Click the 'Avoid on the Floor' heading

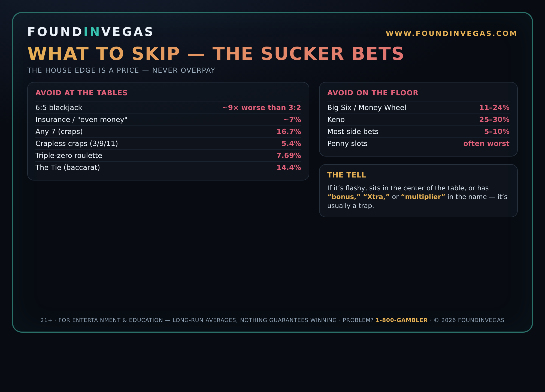click(373, 93)
